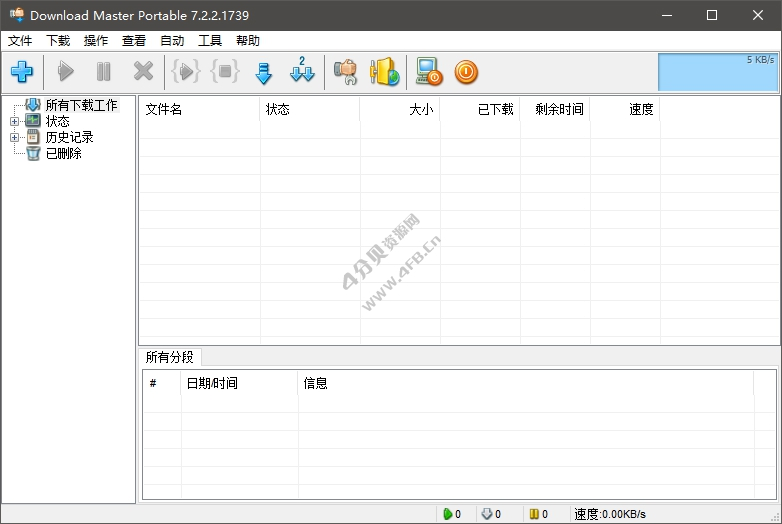Click the blue speed graph panel
Screen dimensions: 782x524
click(718, 72)
